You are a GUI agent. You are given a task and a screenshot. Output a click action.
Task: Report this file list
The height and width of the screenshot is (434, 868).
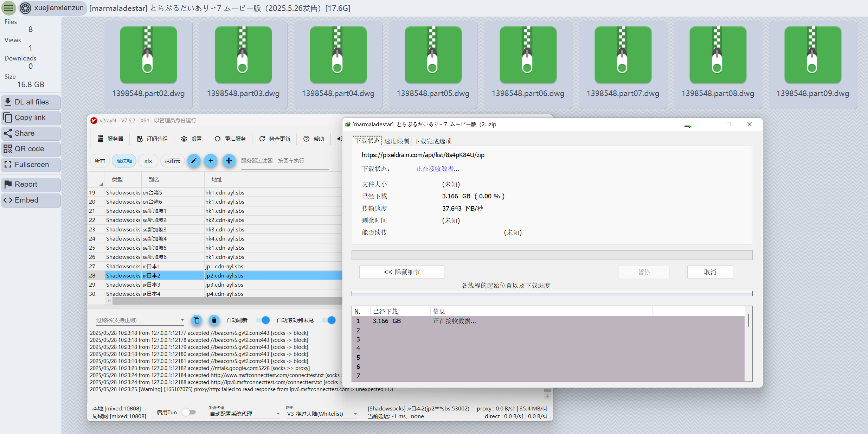point(31,184)
